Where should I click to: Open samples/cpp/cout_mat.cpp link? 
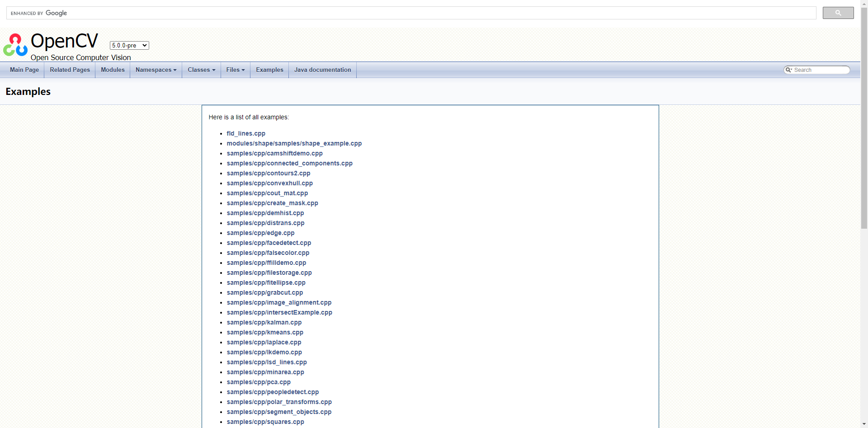pyautogui.click(x=267, y=193)
